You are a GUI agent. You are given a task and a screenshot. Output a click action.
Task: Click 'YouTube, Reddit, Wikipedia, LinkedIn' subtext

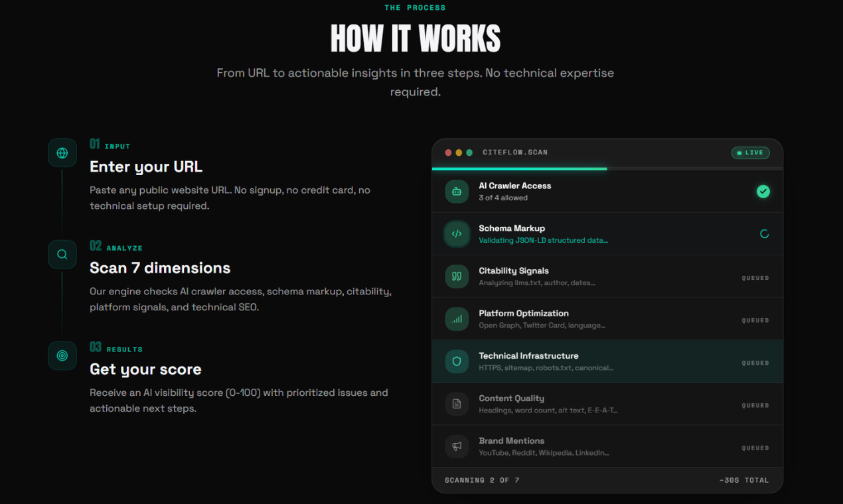(544, 452)
